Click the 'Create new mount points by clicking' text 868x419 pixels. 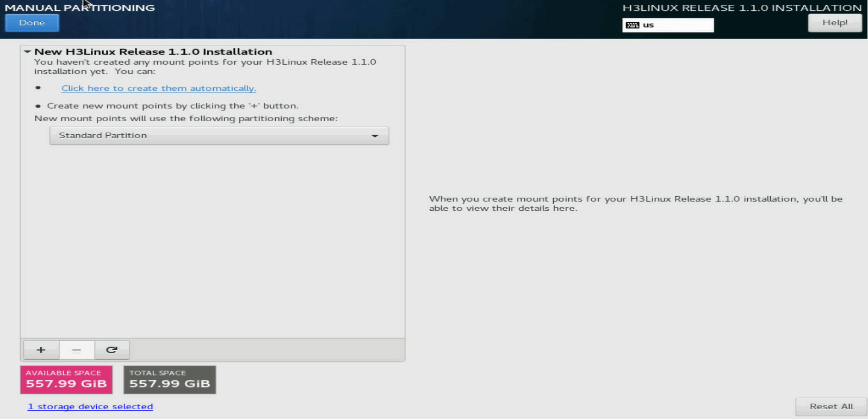pyautogui.click(x=172, y=106)
